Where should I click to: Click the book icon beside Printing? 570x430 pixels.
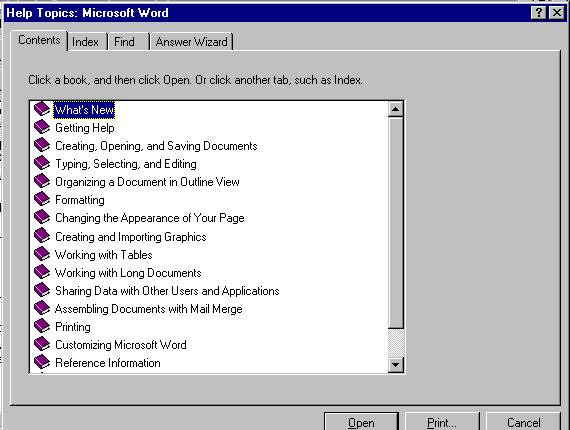[42, 326]
